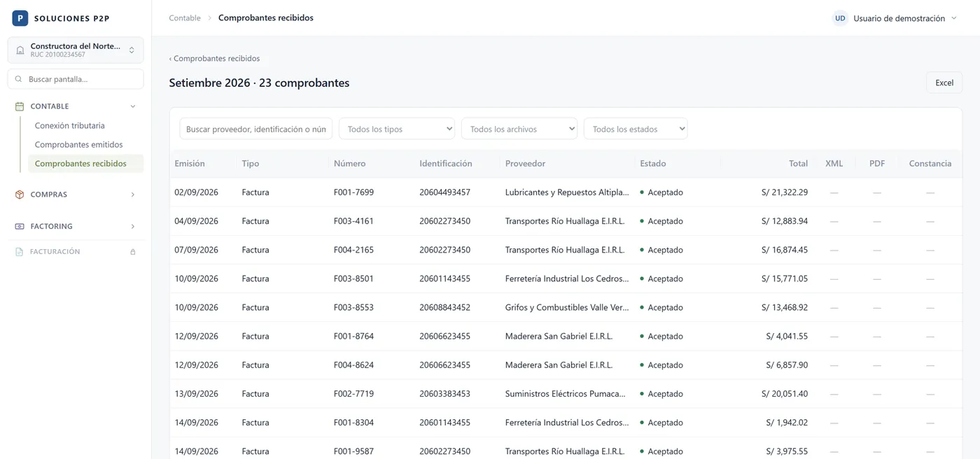This screenshot has height=459, width=980.
Task: Click total S/ 20,051.40
Action: 785,394
